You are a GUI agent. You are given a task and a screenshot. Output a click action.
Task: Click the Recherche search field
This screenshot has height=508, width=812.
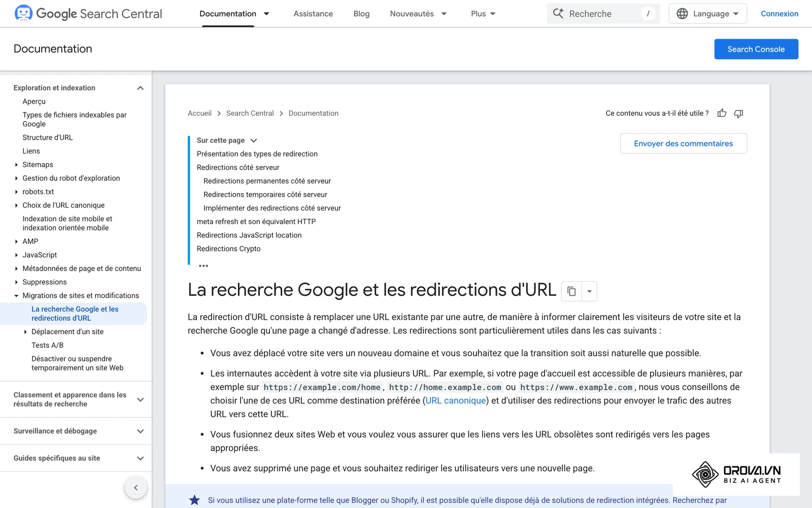tap(603, 14)
